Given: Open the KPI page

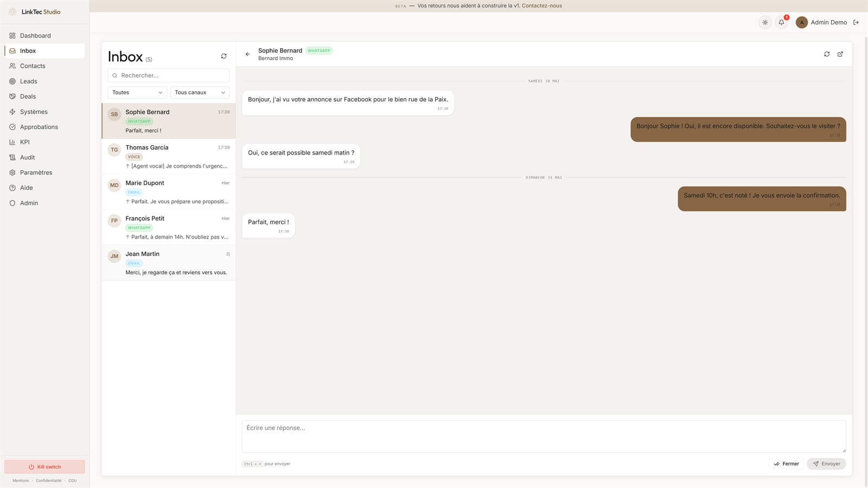Looking at the screenshot, I should tap(44, 142).
